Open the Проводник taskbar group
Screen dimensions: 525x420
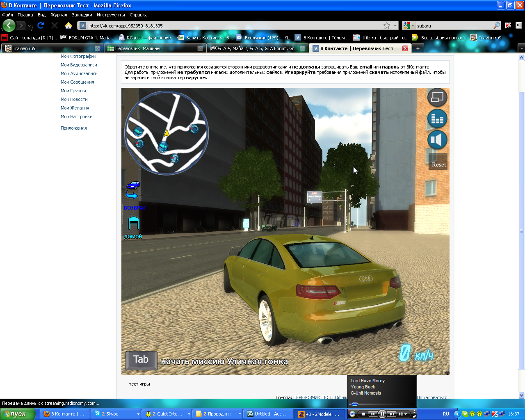(218, 414)
